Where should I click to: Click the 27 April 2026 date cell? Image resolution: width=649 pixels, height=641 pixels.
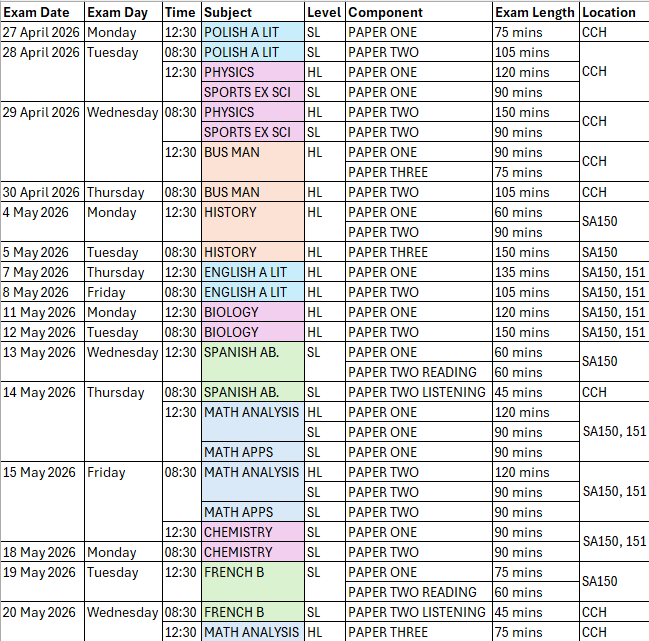coord(41,32)
